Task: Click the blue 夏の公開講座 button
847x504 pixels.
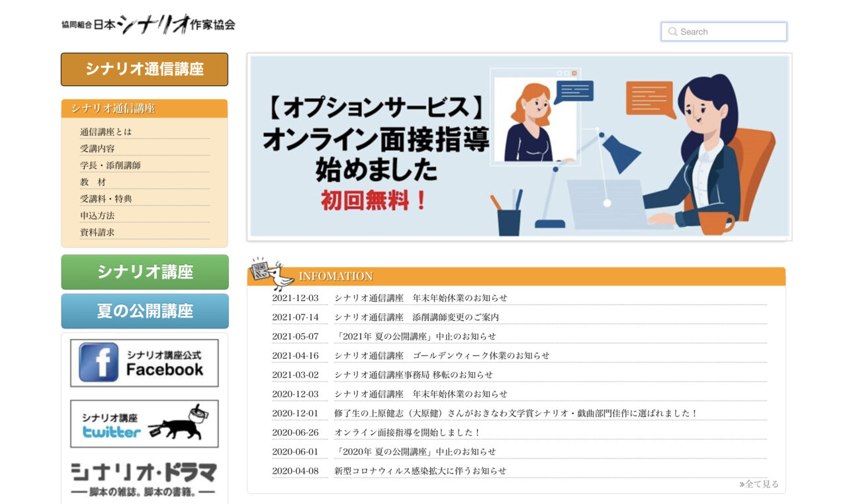Action: (x=144, y=311)
